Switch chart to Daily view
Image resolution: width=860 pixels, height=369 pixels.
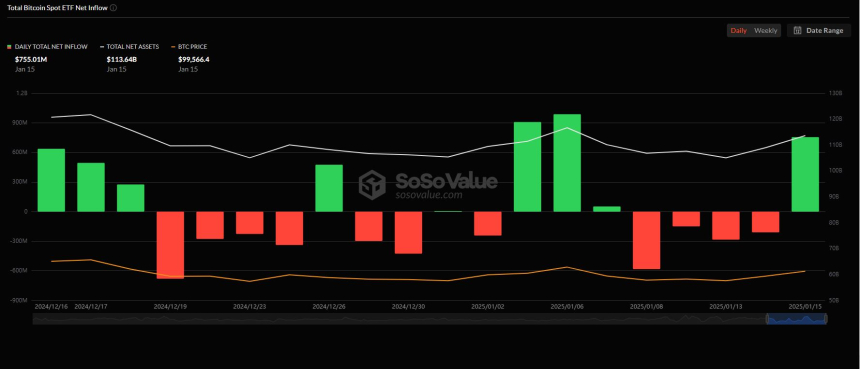tap(738, 31)
